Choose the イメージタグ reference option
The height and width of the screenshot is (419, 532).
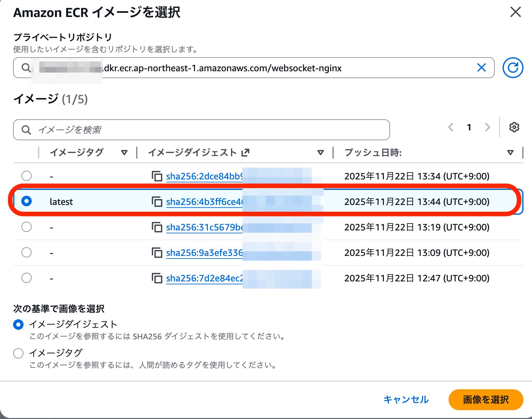coord(18,353)
